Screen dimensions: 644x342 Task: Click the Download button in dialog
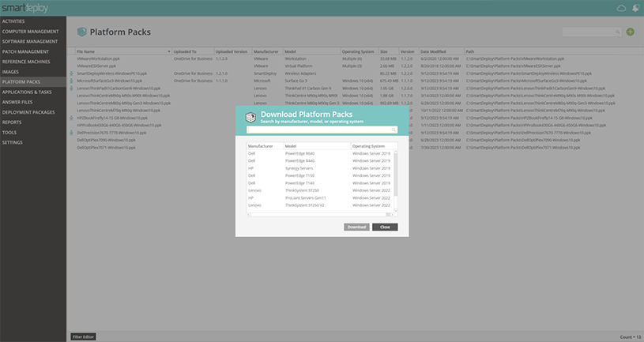[x=356, y=227]
